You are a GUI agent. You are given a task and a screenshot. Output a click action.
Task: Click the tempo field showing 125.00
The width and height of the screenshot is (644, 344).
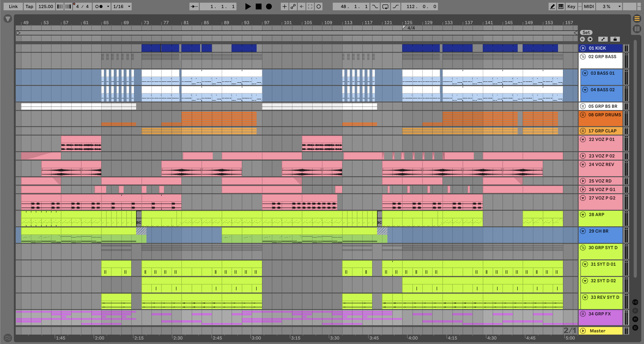pos(45,6)
